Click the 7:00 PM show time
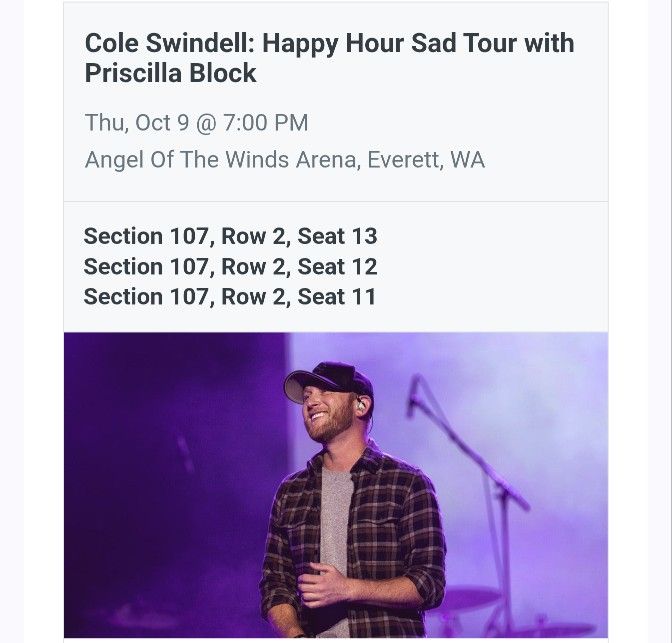This screenshot has height=643, width=672. pos(265,123)
